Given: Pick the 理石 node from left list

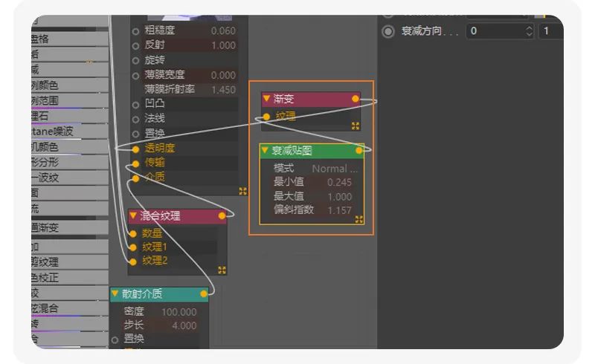Looking at the screenshot, I should pyautogui.click(x=70, y=116).
